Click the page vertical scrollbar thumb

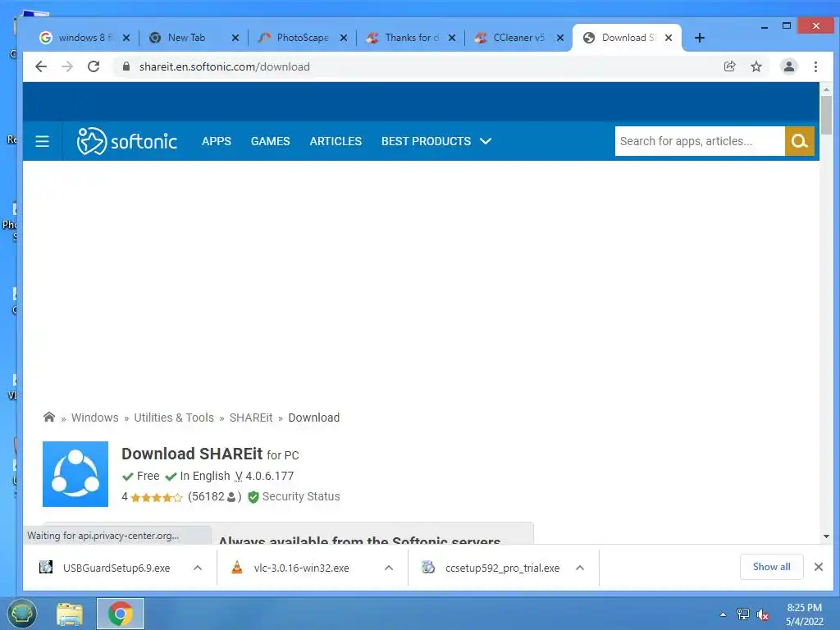[x=826, y=115]
